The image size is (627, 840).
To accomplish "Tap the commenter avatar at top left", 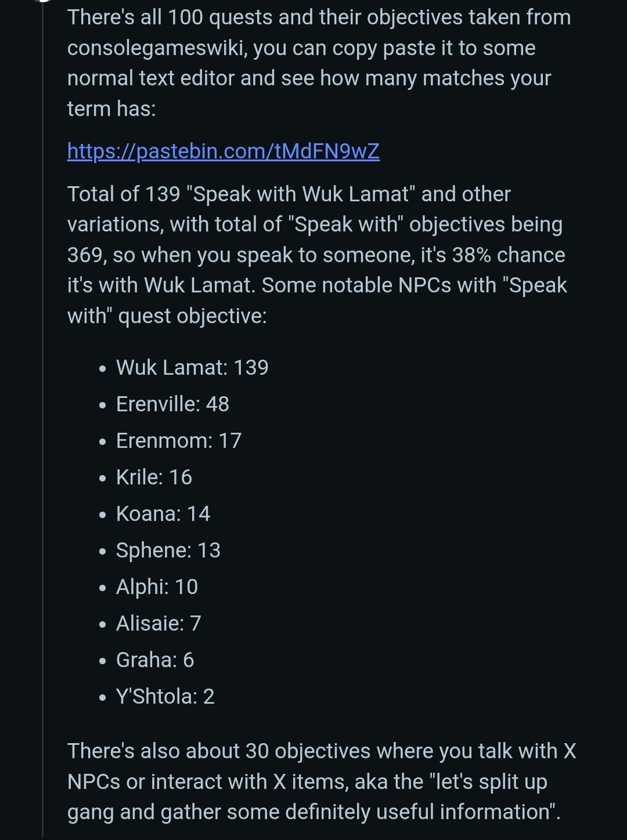I will (43, 1).
